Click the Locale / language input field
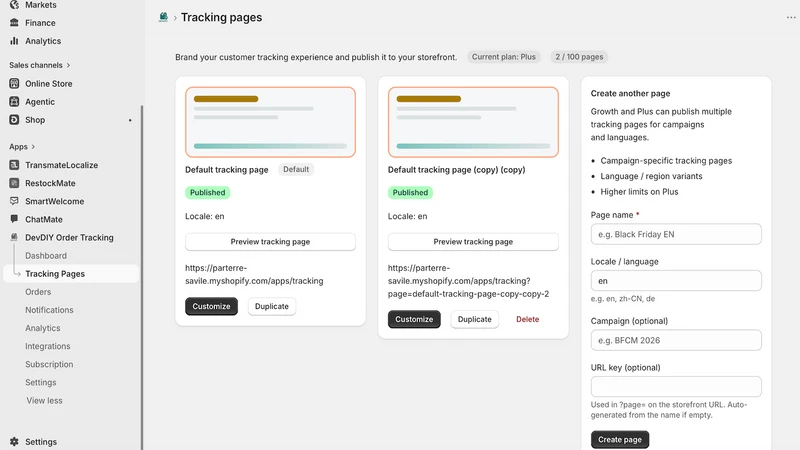 676,281
